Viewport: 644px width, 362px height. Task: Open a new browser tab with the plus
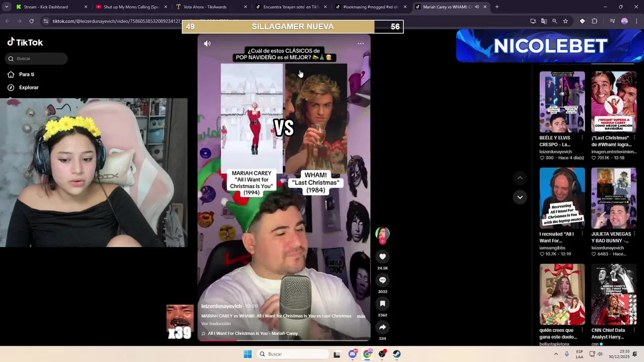coord(497,7)
